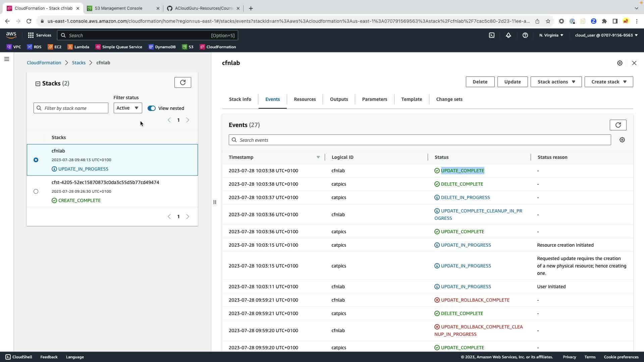Expand the Stack actions dropdown
Viewport: 644px width, 362px height.
pos(556,82)
